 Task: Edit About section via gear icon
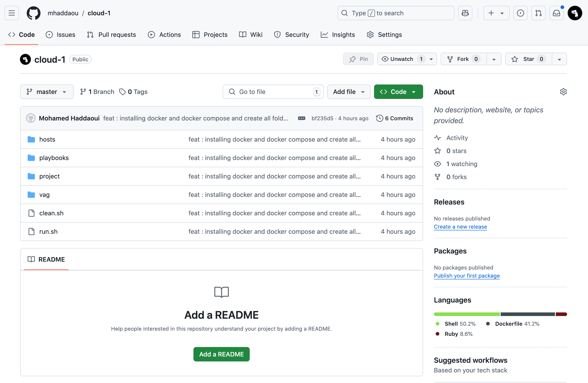563,92
